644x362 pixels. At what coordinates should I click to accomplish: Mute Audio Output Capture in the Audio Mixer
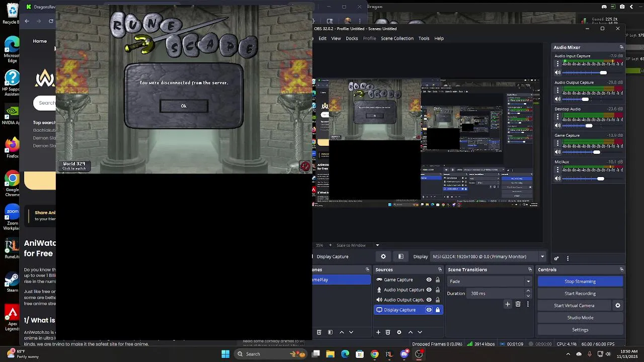pyautogui.click(x=557, y=99)
